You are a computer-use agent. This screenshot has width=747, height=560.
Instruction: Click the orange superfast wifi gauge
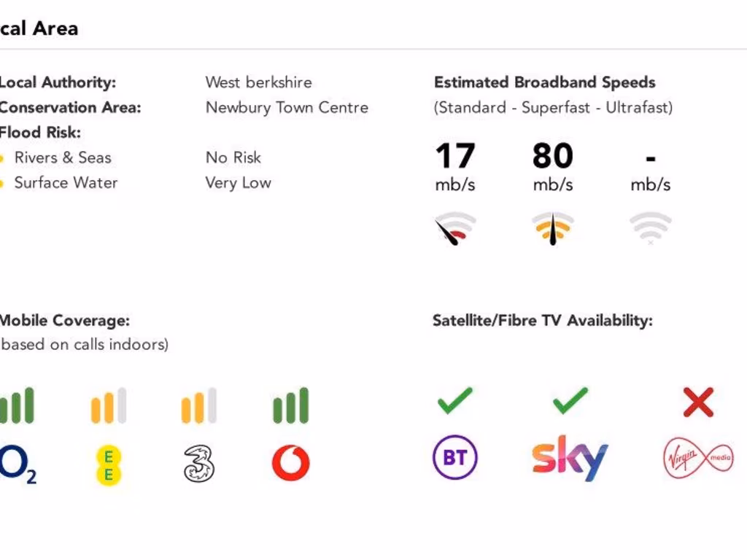[552, 228]
